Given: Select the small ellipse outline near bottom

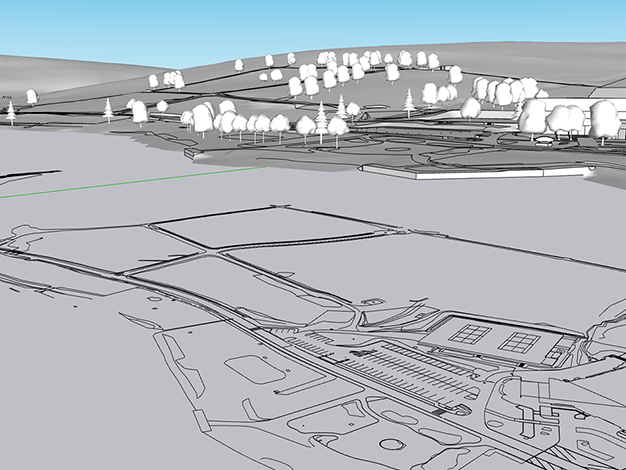Looking at the screenshot, I should [392, 444].
